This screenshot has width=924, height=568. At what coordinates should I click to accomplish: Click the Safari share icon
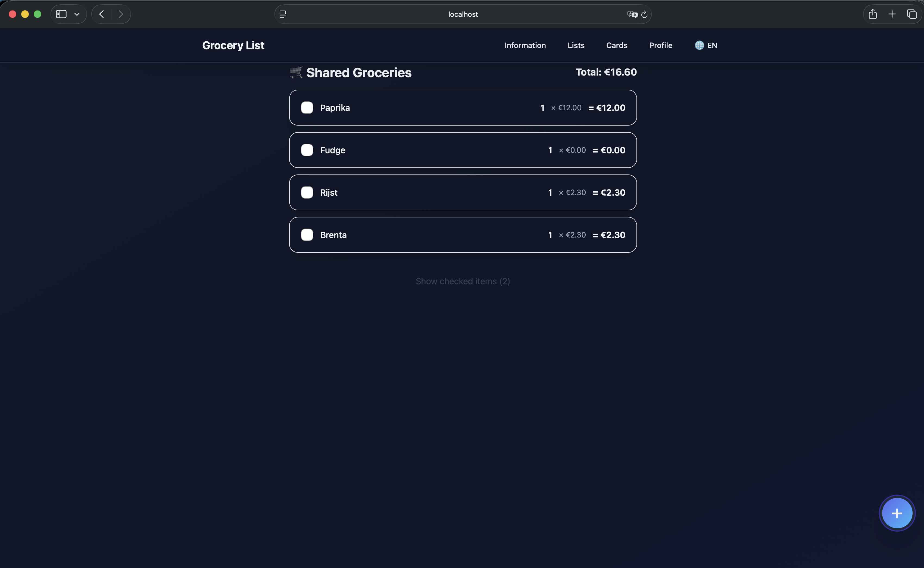tap(873, 14)
